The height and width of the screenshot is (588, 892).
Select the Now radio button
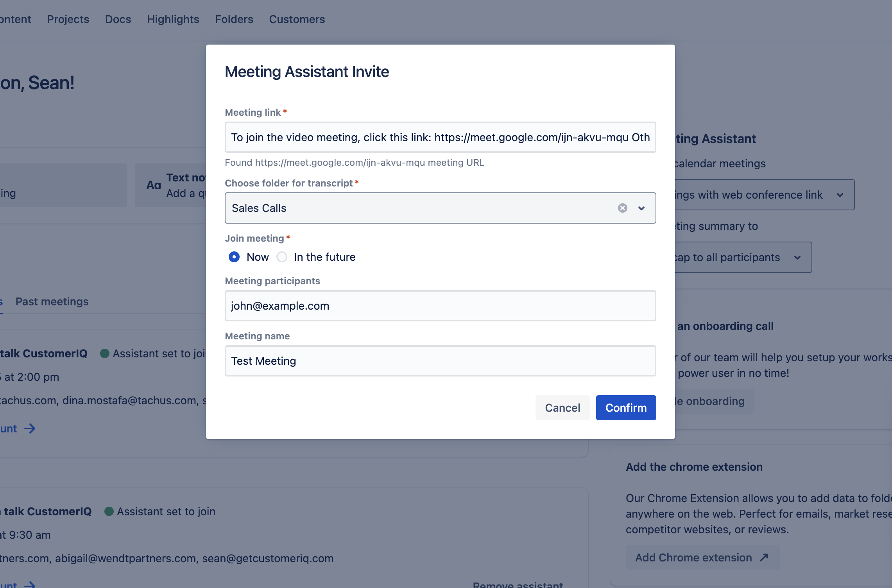click(x=234, y=257)
